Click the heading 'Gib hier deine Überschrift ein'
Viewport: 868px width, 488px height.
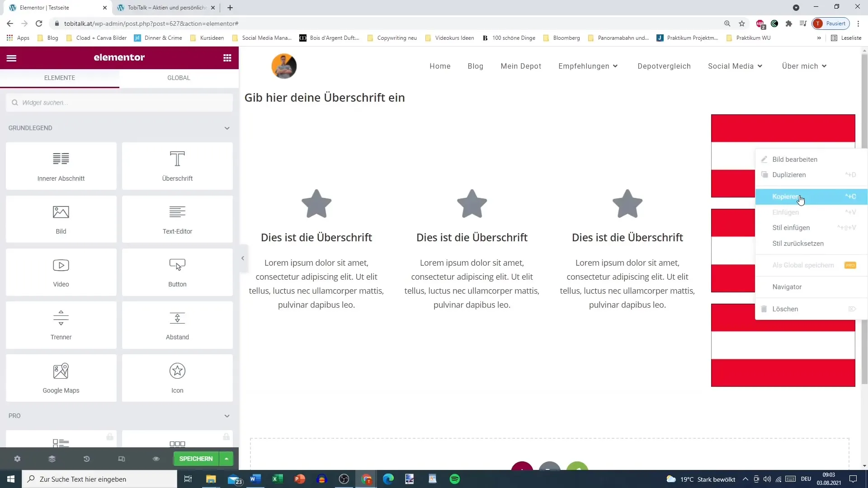pos(325,98)
